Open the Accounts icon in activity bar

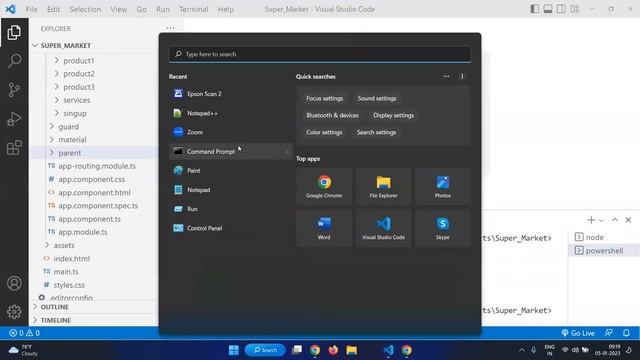point(14,283)
